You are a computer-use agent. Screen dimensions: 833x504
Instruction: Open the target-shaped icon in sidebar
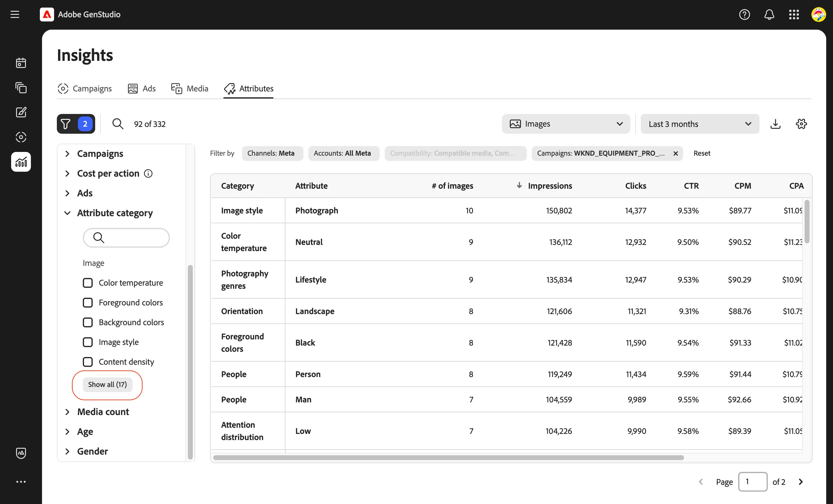click(x=21, y=137)
